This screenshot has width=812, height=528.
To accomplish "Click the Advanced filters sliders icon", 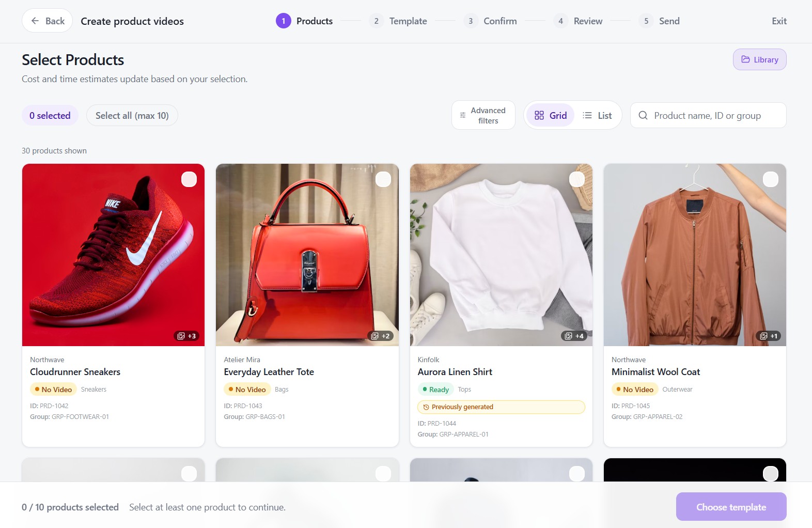I will tap(463, 115).
